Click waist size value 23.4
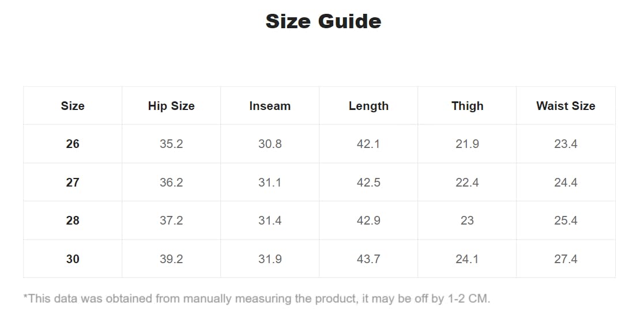This screenshot has width=644, height=319. [566, 144]
